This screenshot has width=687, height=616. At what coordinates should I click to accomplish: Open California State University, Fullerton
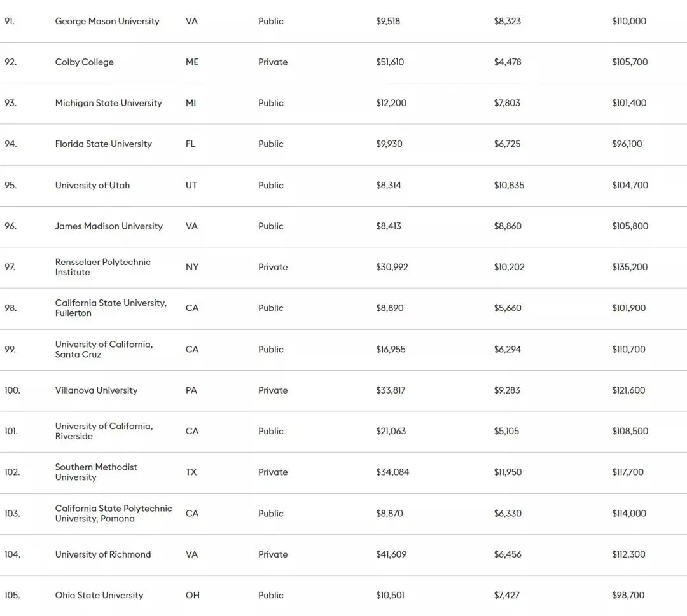coord(111,308)
